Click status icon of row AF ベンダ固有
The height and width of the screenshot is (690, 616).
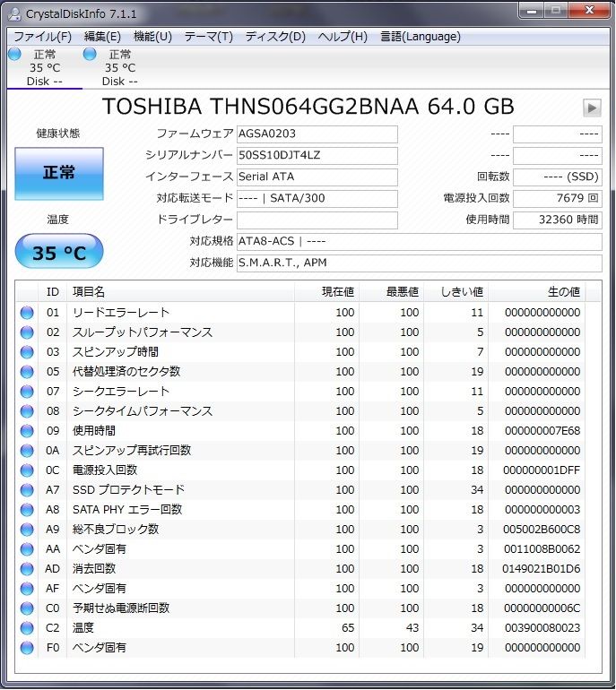coord(27,589)
